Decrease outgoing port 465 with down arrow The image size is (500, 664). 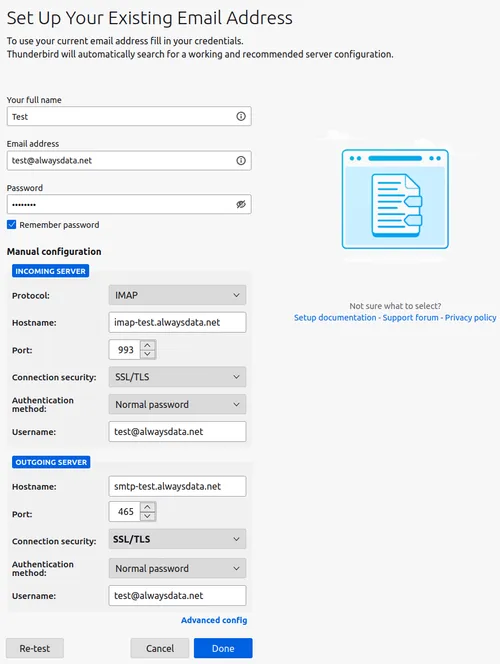click(x=148, y=516)
